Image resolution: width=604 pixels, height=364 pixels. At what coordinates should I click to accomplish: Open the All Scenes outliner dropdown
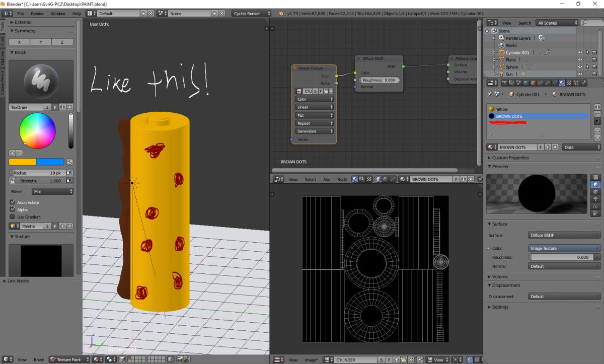tap(557, 23)
